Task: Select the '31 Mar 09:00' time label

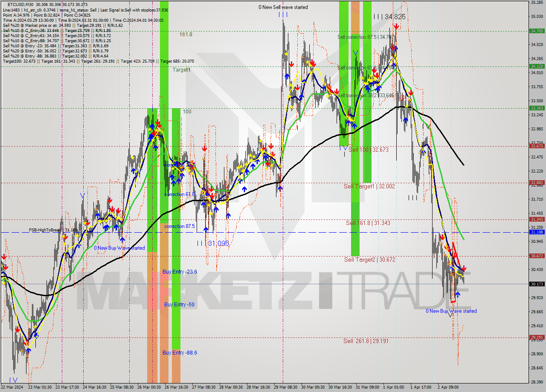Action: tap(368, 387)
